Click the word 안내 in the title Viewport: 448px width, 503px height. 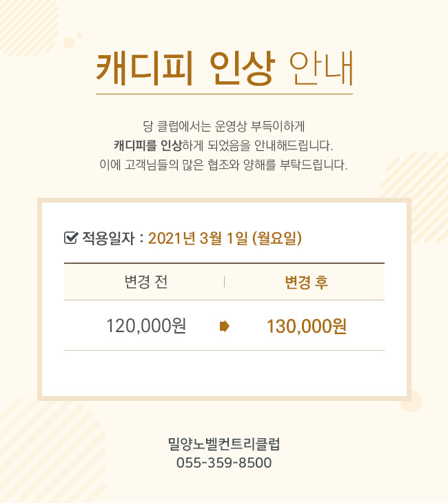(x=321, y=68)
